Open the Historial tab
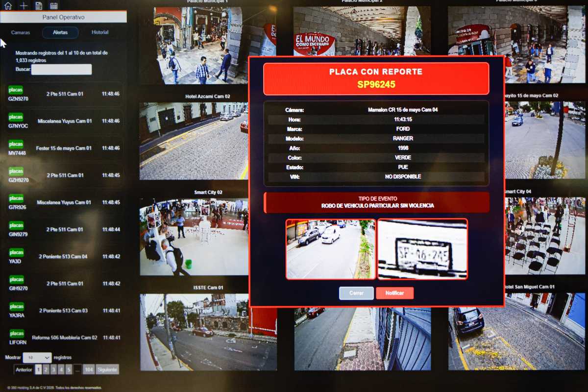The height and width of the screenshot is (392, 588). click(100, 32)
